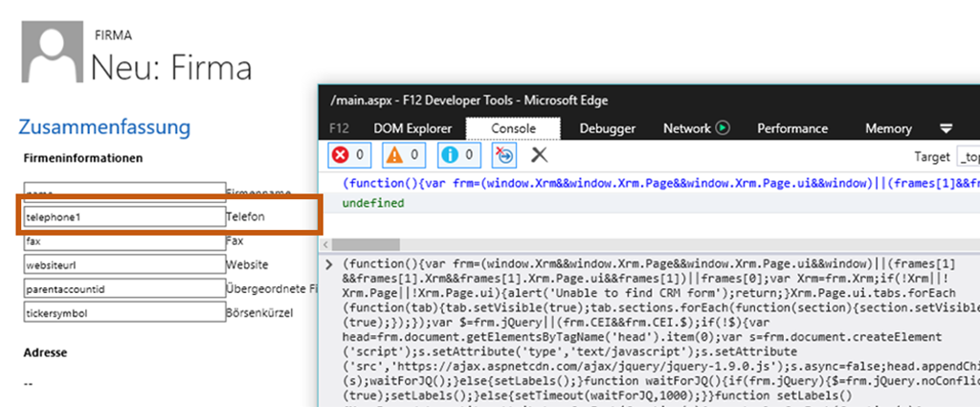
Task: Click the Firma account avatar image
Action: [53, 55]
